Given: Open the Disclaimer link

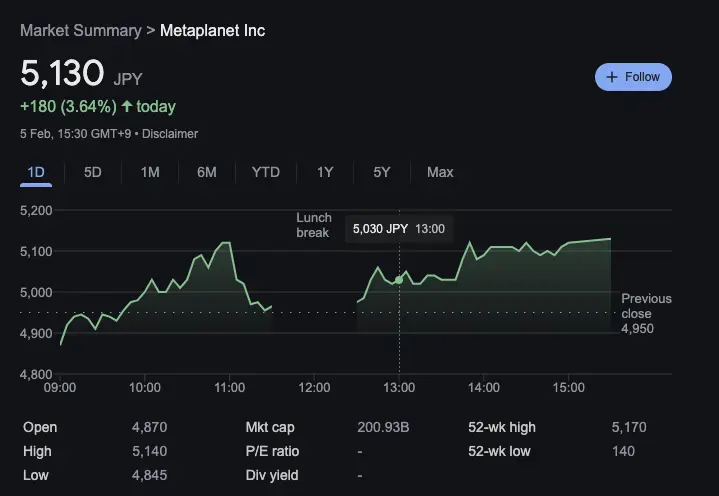Looking at the screenshot, I should coord(172,133).
